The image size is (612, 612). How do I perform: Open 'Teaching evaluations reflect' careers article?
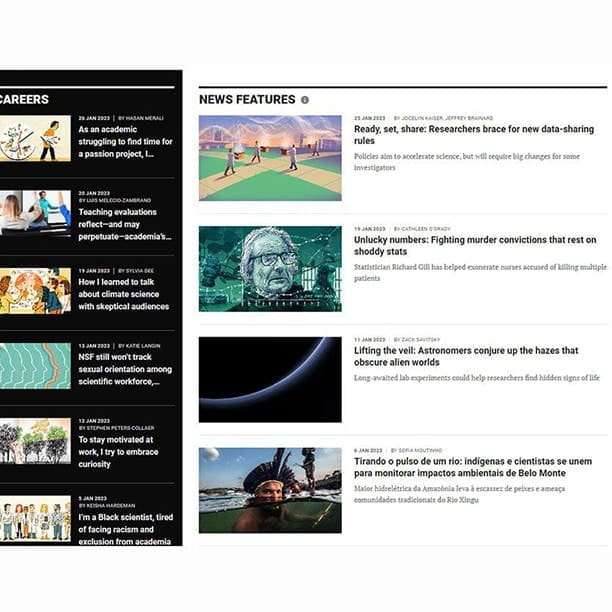pos(125,225)
